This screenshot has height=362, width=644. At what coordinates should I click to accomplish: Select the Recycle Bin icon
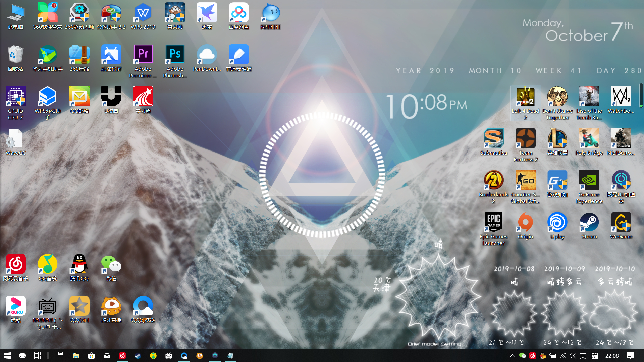tap(15, 55)
